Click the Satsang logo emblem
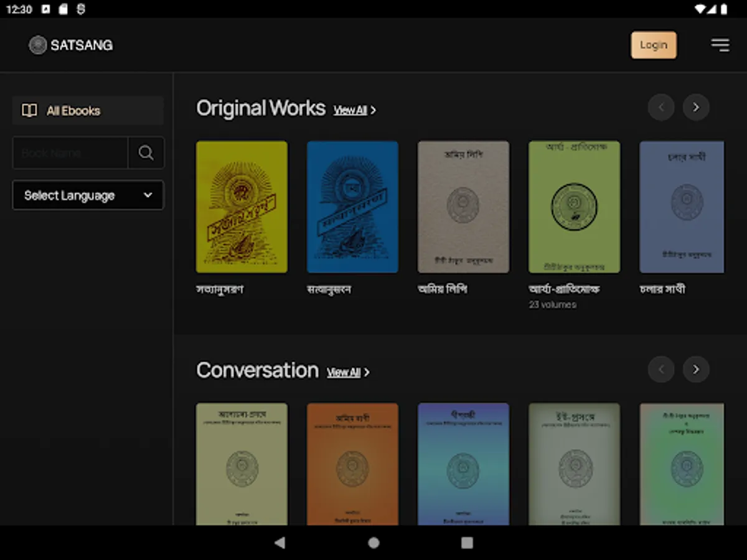The image size is (747, 560). 38,45
